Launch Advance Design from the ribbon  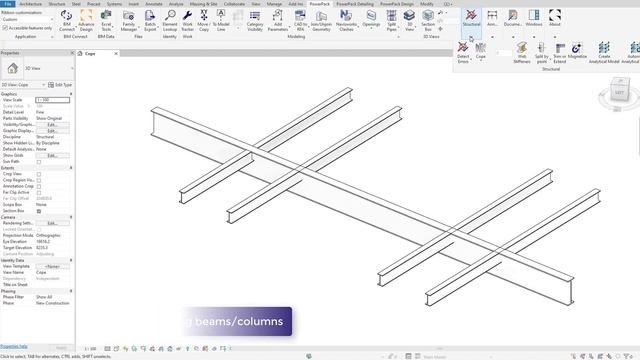click(86, 20)
